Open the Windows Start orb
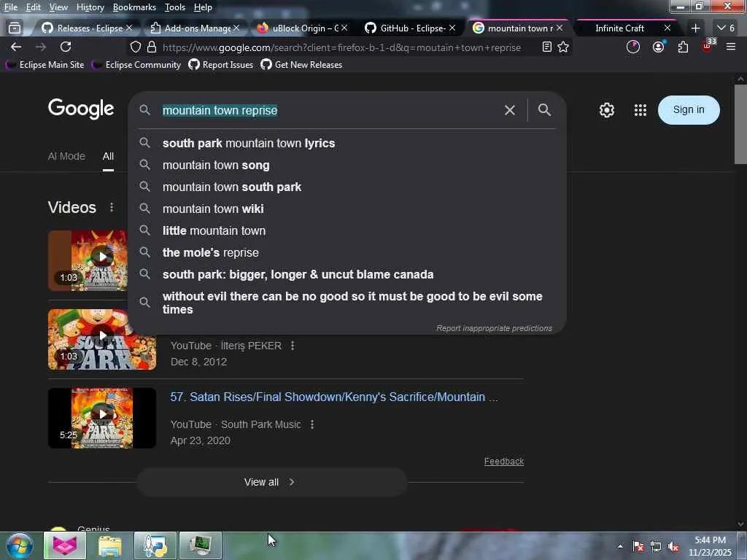 point(20,545)
